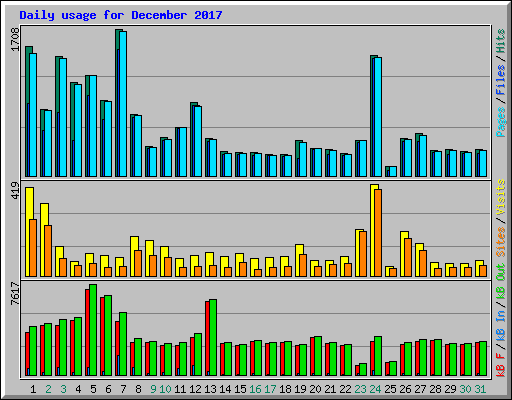This screenshot has height=400, width=512.
Task: Click day label 20 on the x-axis
Action: click(x=315, y=389)
